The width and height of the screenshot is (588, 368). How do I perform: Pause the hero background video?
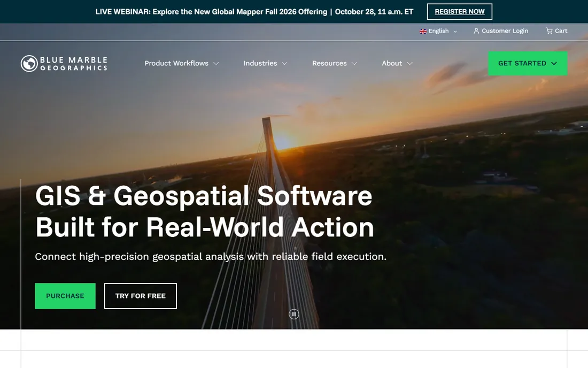294,314
